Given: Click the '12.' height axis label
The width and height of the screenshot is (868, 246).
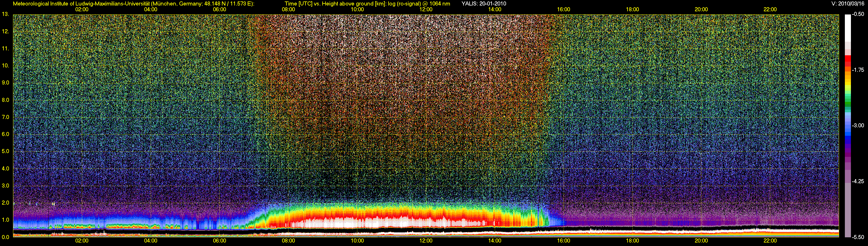Looking at the screenshot, I should click(x=5, y=31).
